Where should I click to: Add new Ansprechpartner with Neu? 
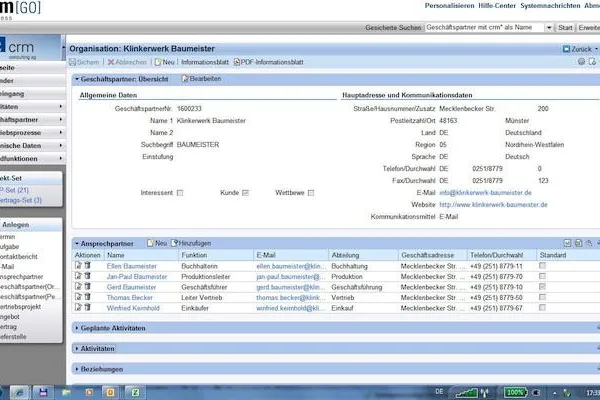157,243
